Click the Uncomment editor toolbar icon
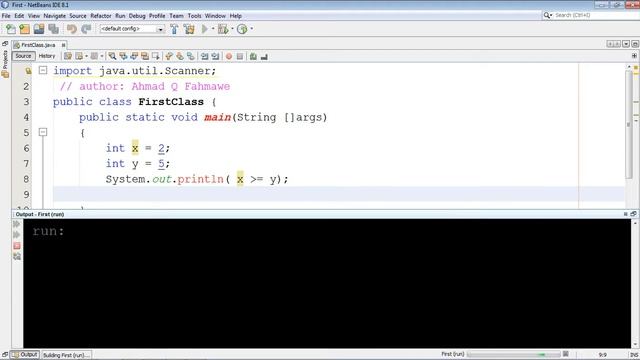 click(264, 56)
